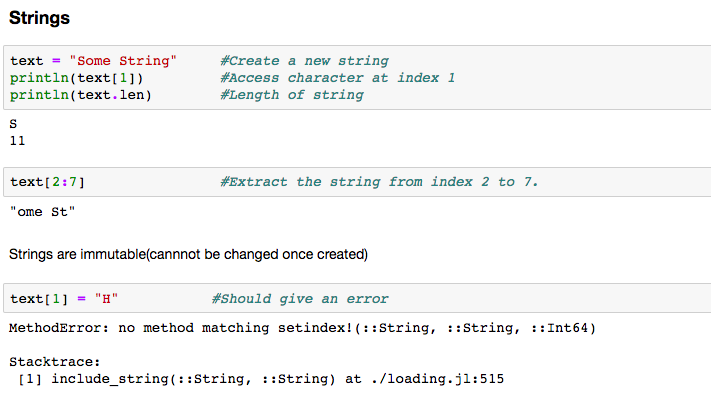Click the MethodError message line
Image resolution: width=711 pixels, height=412 pixels.
click(x=302, y=328)
